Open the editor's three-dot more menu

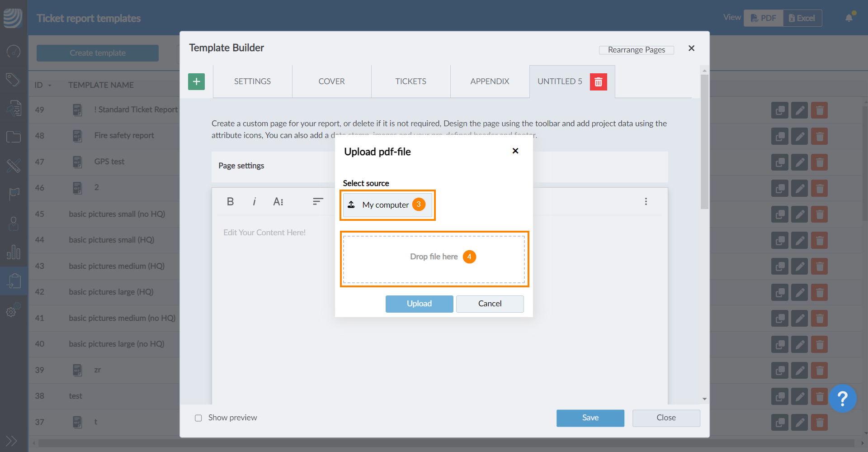tap(646, 202)
